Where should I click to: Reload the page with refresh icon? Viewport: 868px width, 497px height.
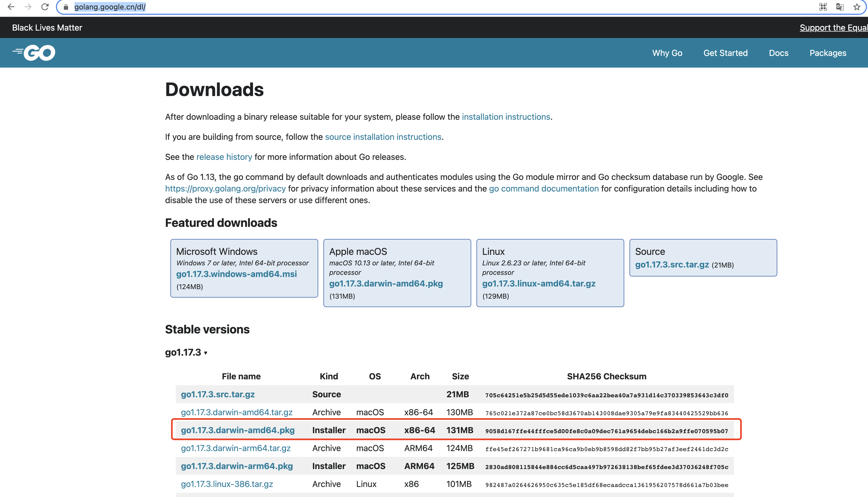45,7
